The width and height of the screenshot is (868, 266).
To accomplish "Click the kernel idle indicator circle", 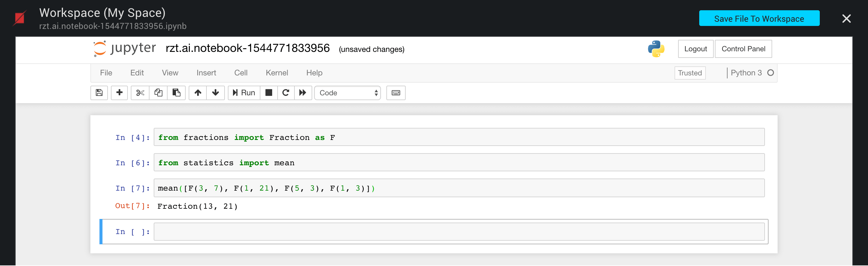I will (x=770, y=73).
